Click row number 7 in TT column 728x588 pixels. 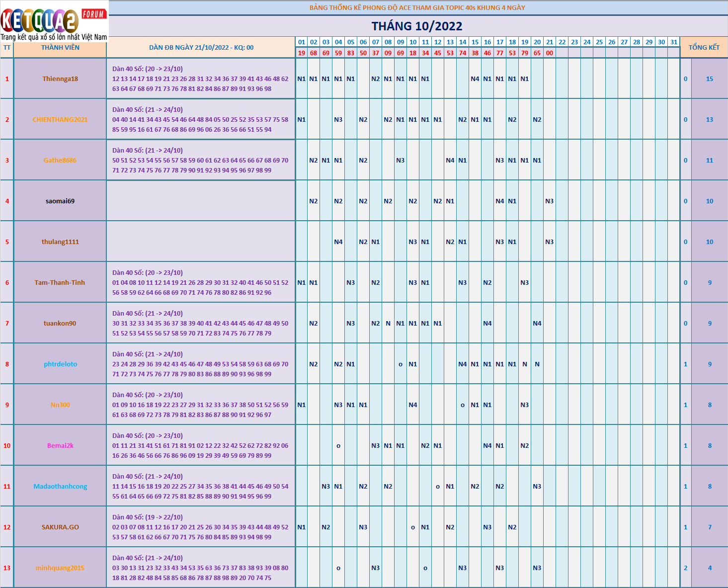pyautogui.click(x=7, y=323)
